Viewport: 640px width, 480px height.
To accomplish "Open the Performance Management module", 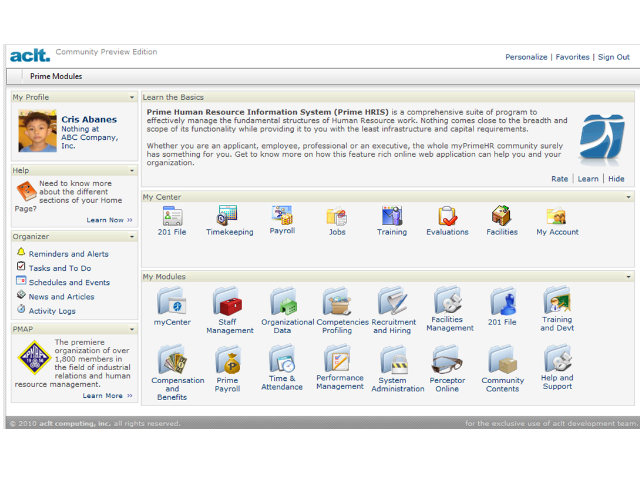I will pyautogui.click(x=337, y=358).
